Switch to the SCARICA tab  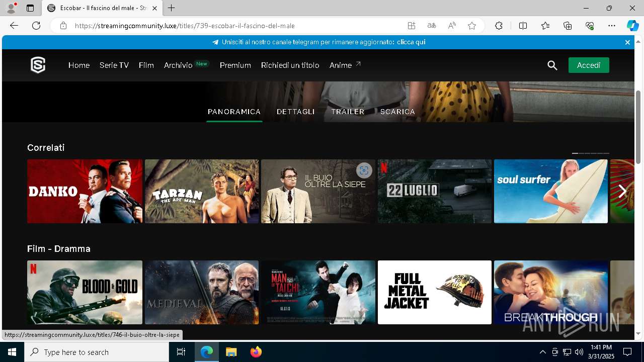click(x=397, y=112)
